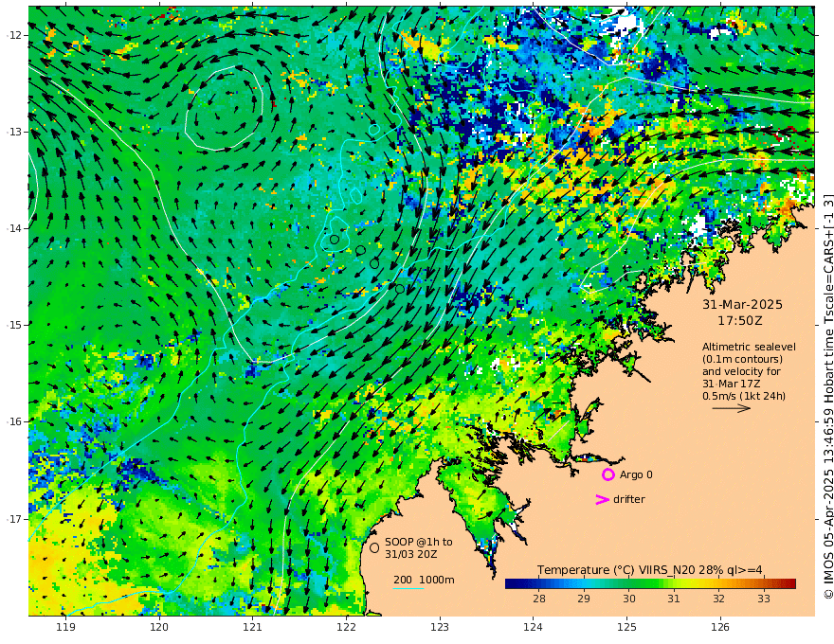834x644 pixels.
Task: Click the '0.5m/s (1kt 24h)' text
Action: coord(744,396)
